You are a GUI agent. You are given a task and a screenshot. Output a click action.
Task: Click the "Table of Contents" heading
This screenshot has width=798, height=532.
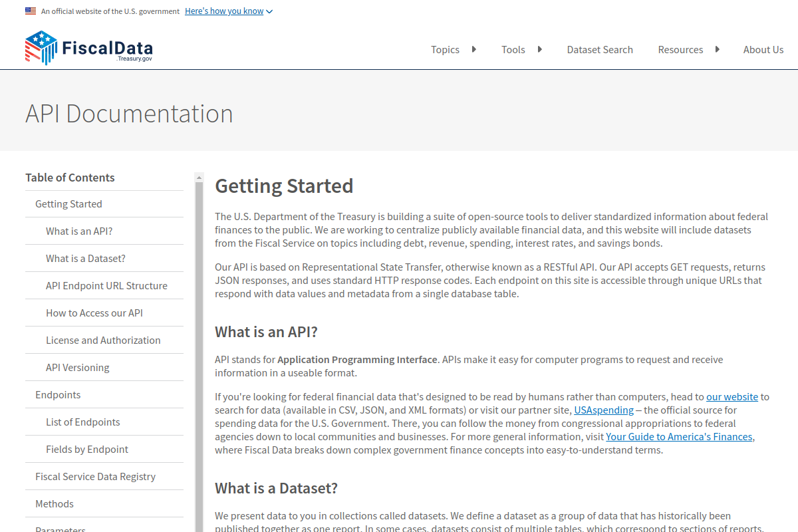[70, 178]
